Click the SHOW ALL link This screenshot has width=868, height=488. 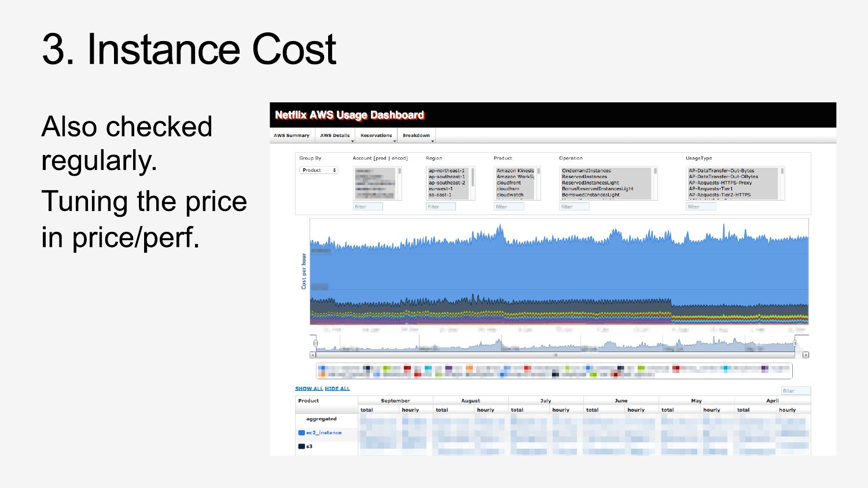pos(309,389)
